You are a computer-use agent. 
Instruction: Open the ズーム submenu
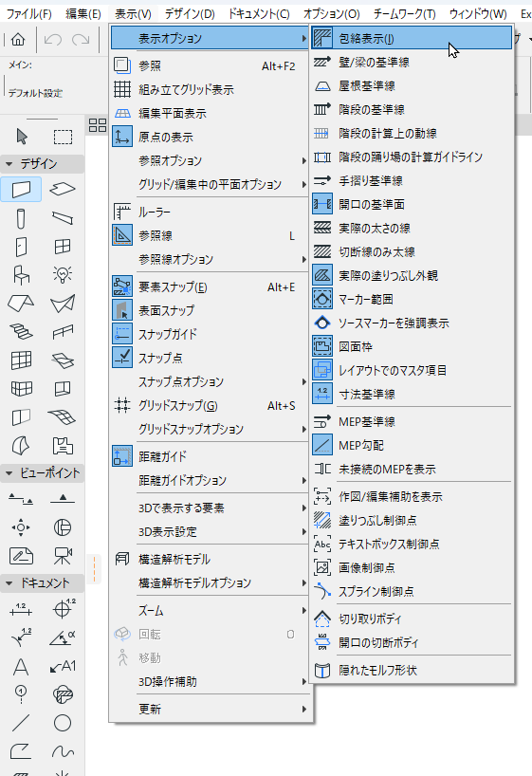[211, 611]
